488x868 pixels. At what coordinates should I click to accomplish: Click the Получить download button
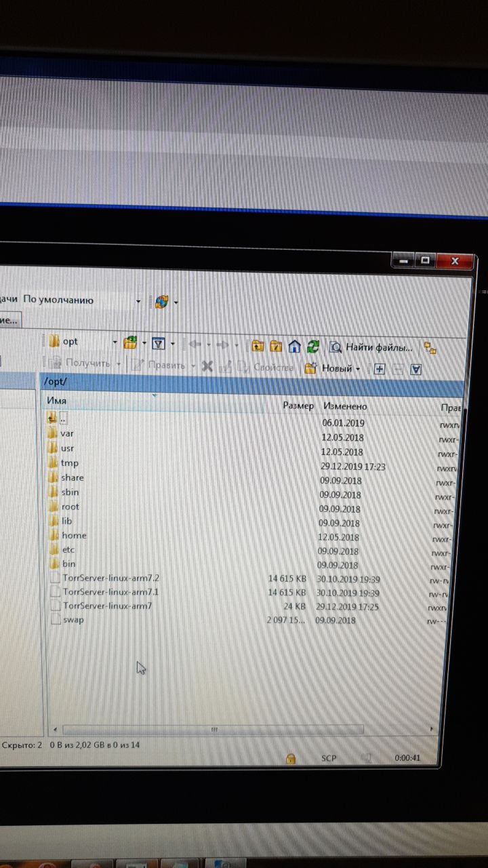[79, 363]
